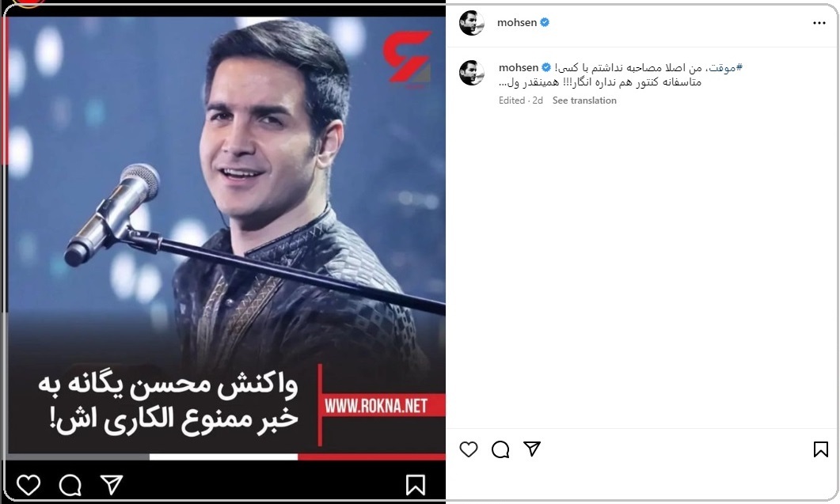The width and height of the screenshot is (840, 504).
Task: Expand the truncated caption at the ellipsis
Action: click(503, 82)
